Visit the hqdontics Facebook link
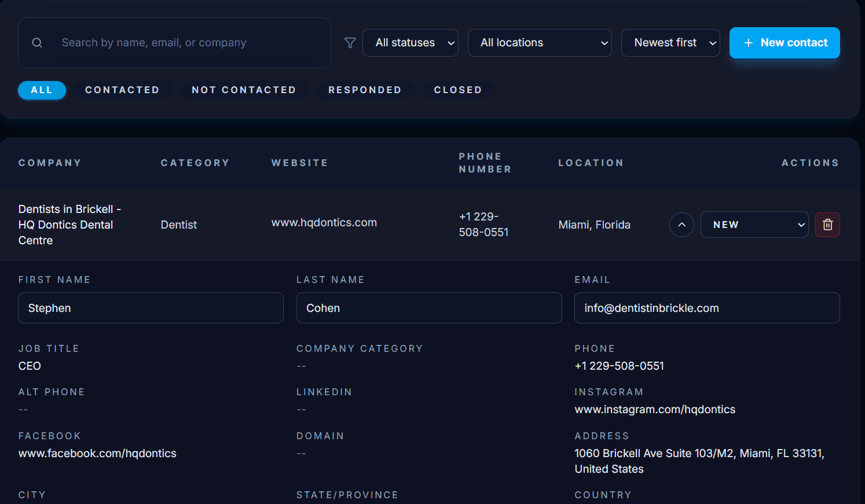The image size is (865, 504). tap(97, 453)
